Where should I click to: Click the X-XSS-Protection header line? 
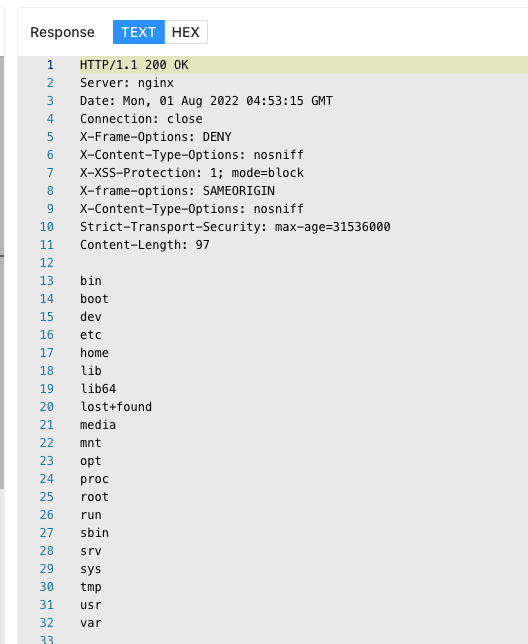(x=192, y=173)
